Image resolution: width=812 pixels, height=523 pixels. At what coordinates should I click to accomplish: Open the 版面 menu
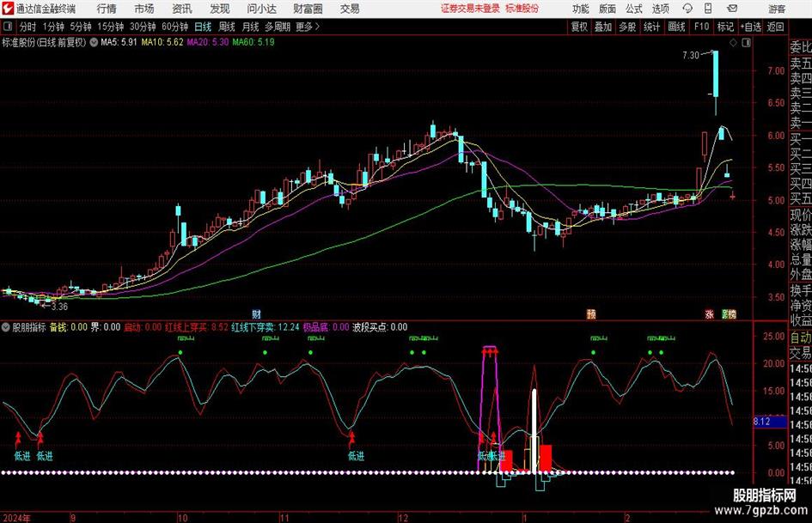coord(607,9)
